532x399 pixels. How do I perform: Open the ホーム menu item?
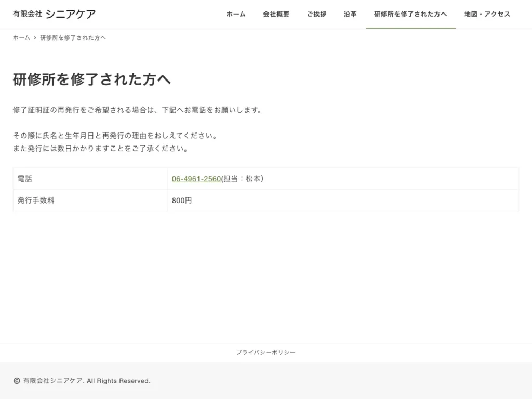click(236, 14)
